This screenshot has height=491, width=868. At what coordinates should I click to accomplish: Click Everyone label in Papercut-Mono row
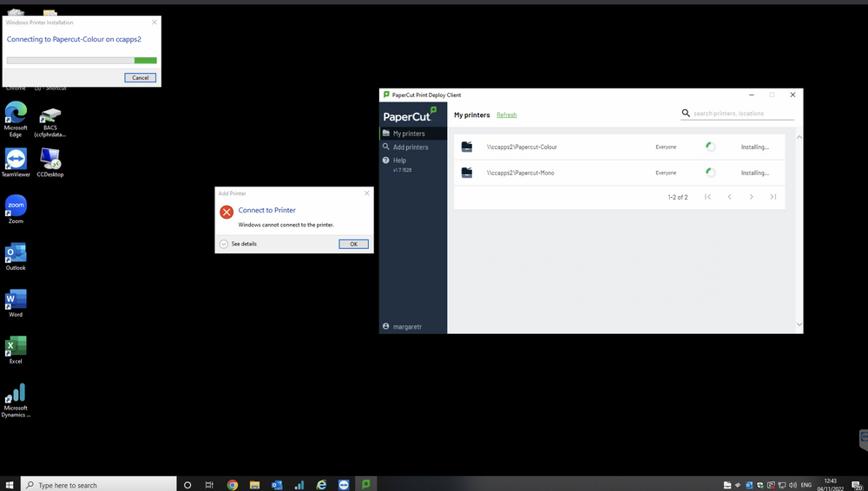click(666, 173)
